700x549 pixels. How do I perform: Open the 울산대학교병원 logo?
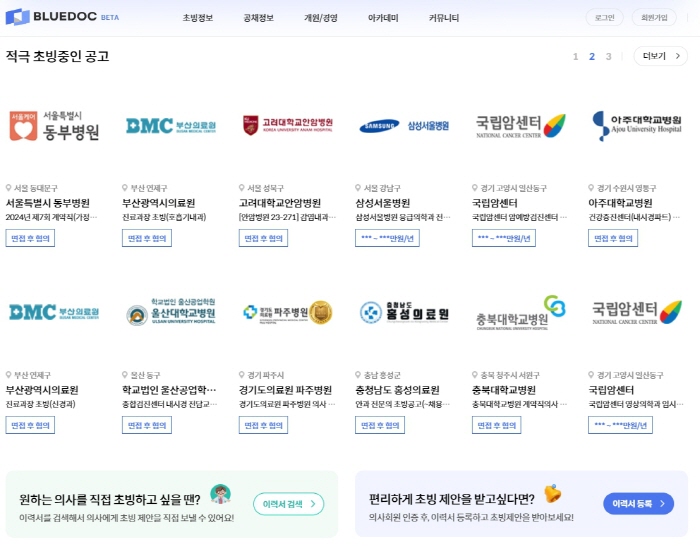click(x=171, y=312)
